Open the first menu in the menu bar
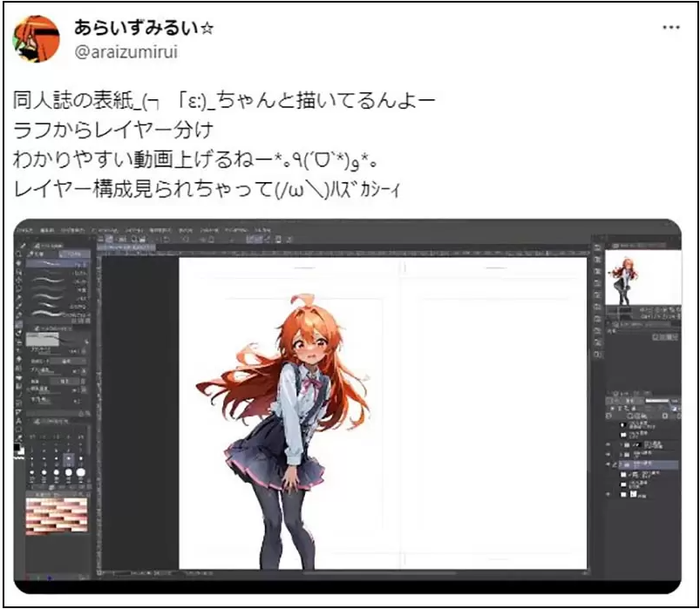 click(24, 230)
